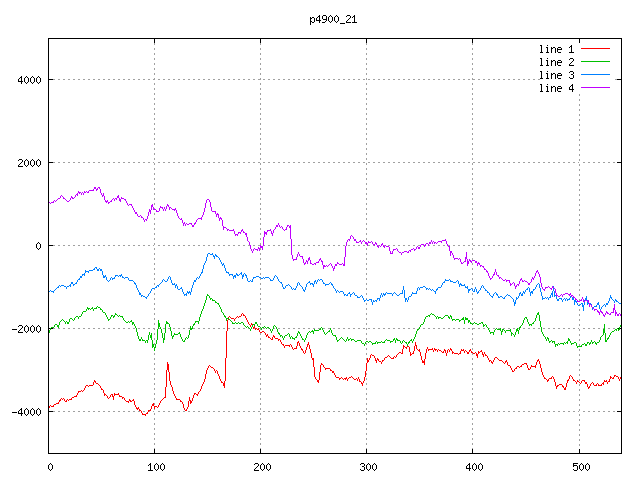Click the x-axis label 400
Screen dimensions: 640x480
(474, 467)
